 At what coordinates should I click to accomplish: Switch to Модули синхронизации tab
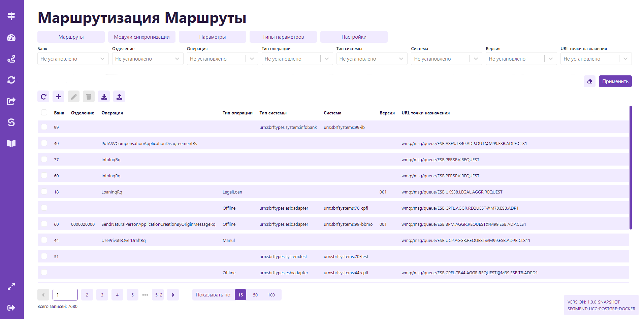142,37
